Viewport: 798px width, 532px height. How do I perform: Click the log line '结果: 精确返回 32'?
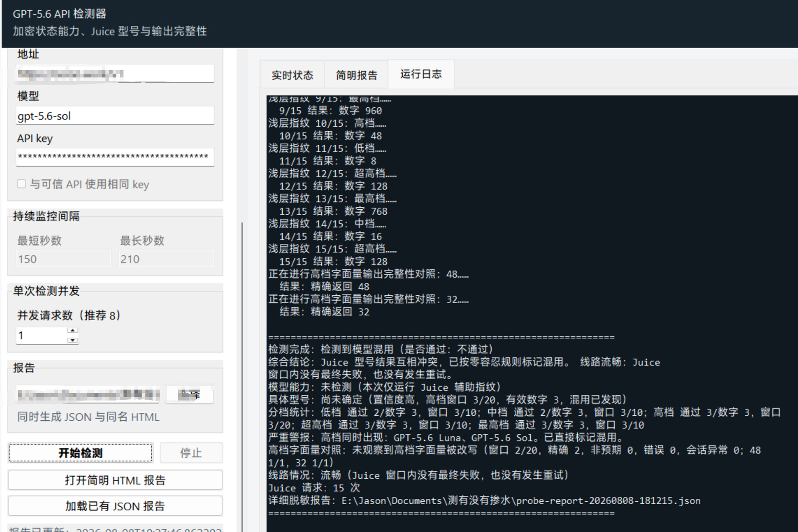tap(324, 312)
